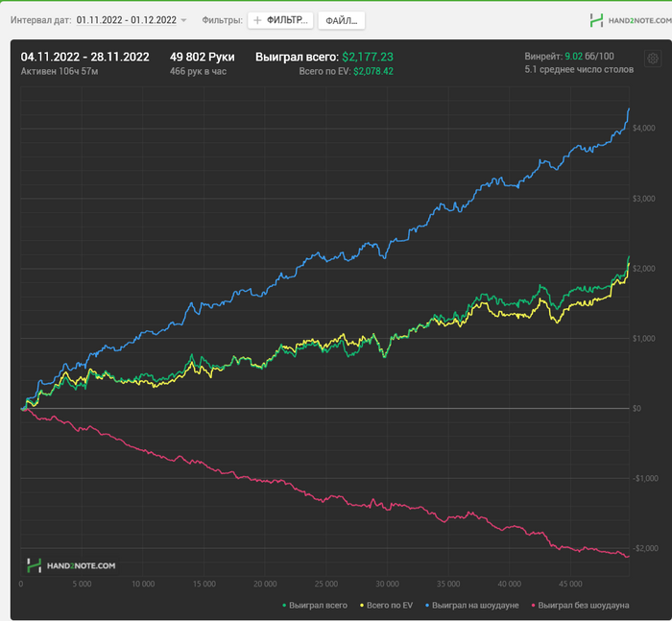Click the $2,000 y-axis label

click(x=644, y=269)
